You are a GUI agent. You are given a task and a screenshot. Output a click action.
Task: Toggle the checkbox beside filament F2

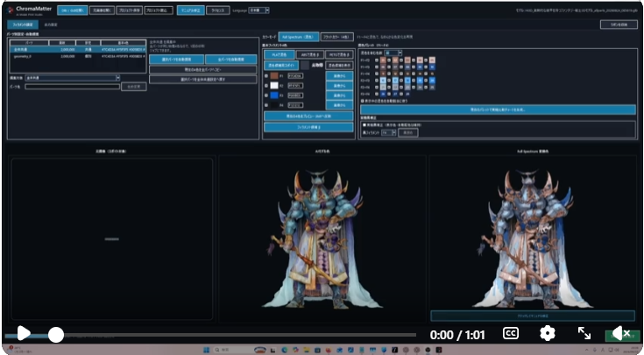click(x=266, y=86)
